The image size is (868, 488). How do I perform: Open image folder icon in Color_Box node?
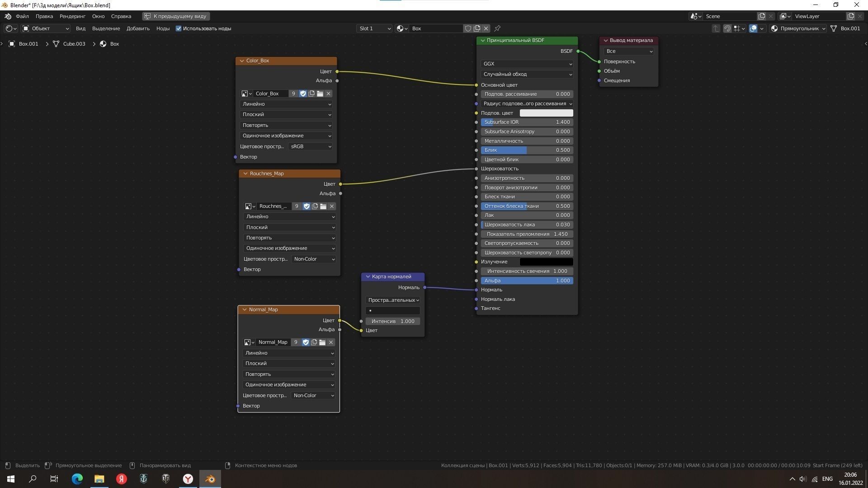(x=320, y=94)
